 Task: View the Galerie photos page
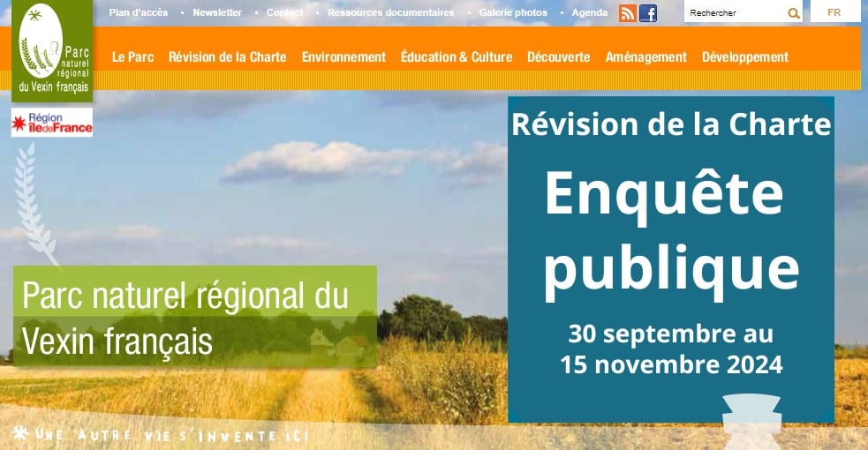(513, 12)
